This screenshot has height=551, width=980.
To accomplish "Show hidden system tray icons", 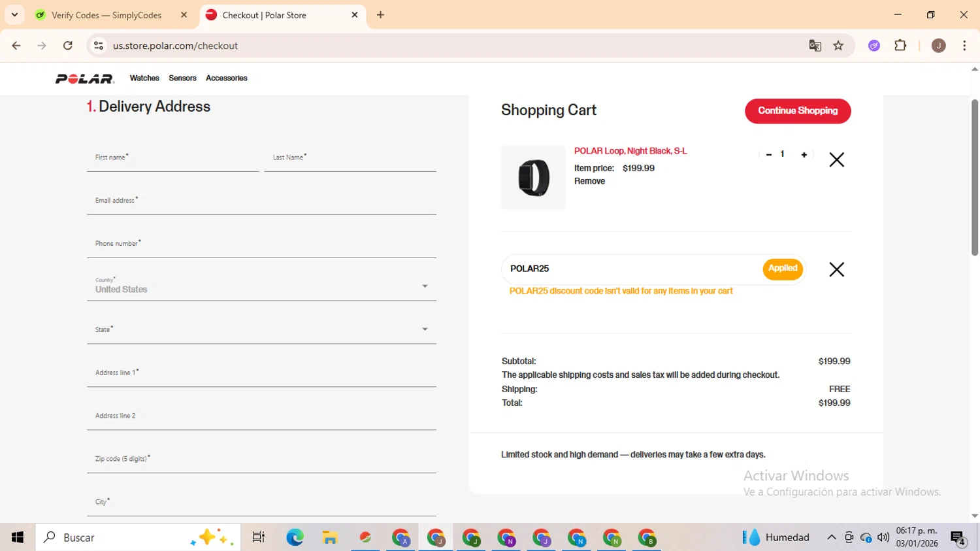I will point(832,537).
